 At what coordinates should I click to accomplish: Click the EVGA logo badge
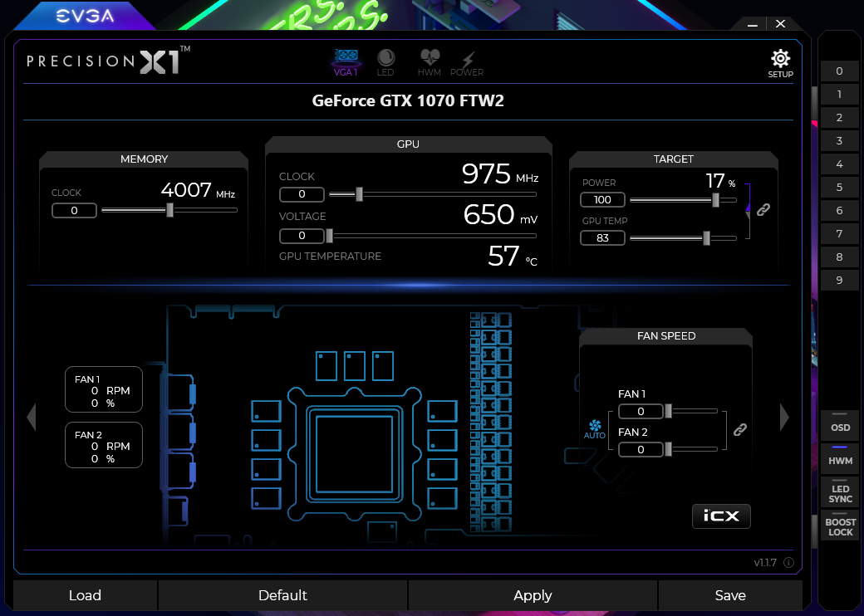click(85, 16)
